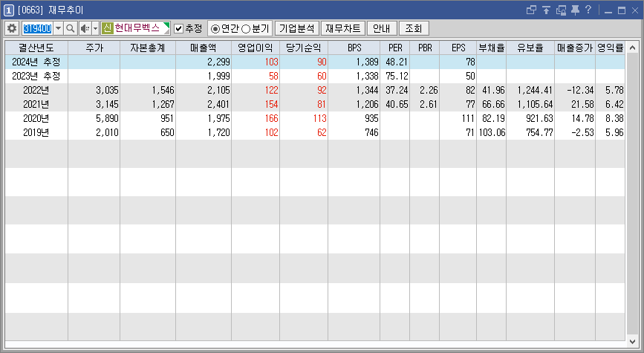Screen dimensions: 644x353
Task: Click the 2023 estimated EPS value 50
Action: 470,76
